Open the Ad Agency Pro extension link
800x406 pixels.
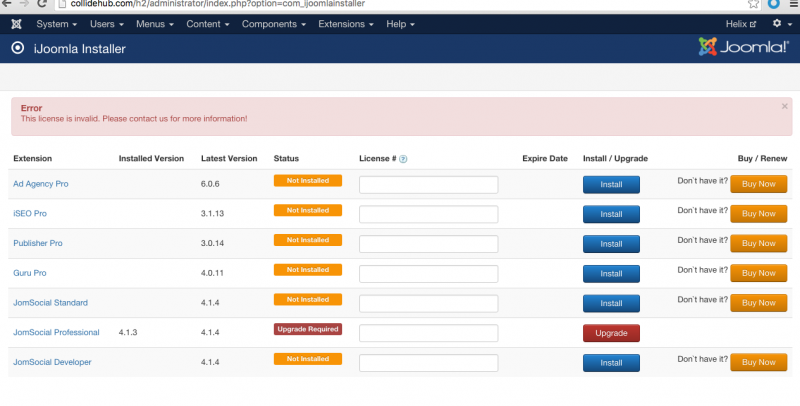pos(41,184)
